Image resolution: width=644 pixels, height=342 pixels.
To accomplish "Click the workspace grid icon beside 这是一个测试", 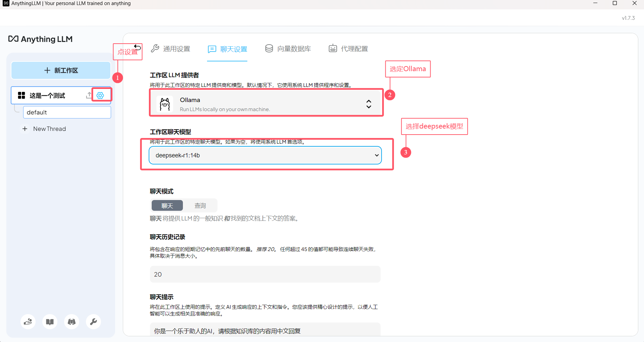I will [x=21, y=95].
